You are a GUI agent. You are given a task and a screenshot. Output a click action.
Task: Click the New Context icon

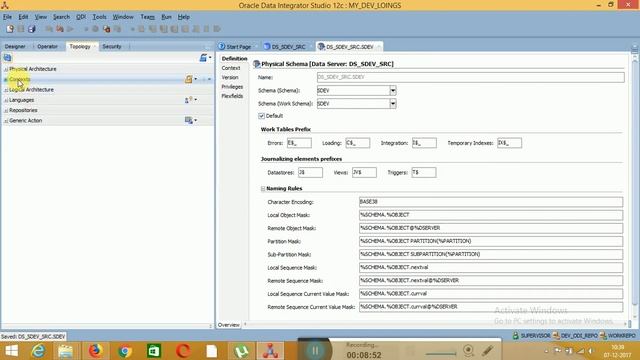[x=191, y=79]
